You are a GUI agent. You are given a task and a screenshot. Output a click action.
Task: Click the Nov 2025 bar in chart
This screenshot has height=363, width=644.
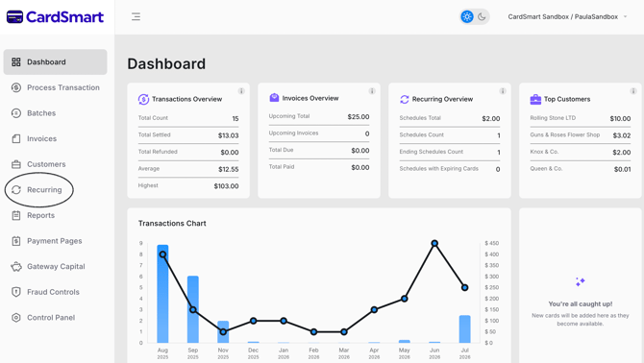[x=223, y=332]
